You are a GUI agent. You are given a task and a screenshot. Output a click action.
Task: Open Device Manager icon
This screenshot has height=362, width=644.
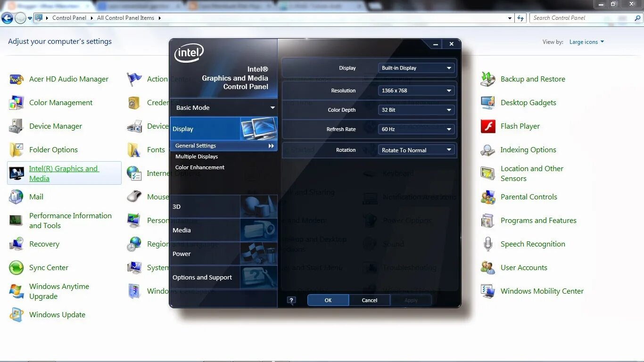click(x=17, y=126)
